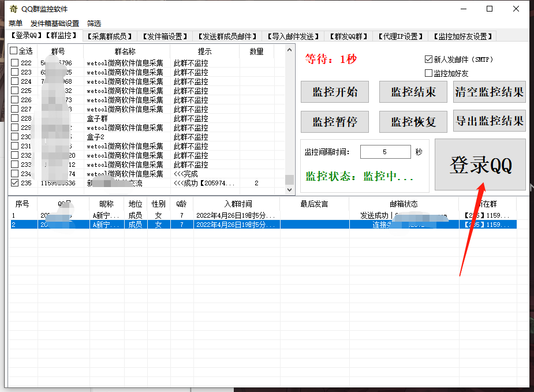
Task: Uncheck the checked box on row 235
Action: [14, 182]
